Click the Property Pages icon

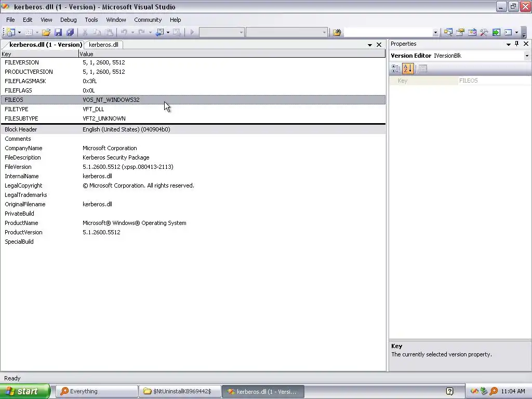[422, 69]
